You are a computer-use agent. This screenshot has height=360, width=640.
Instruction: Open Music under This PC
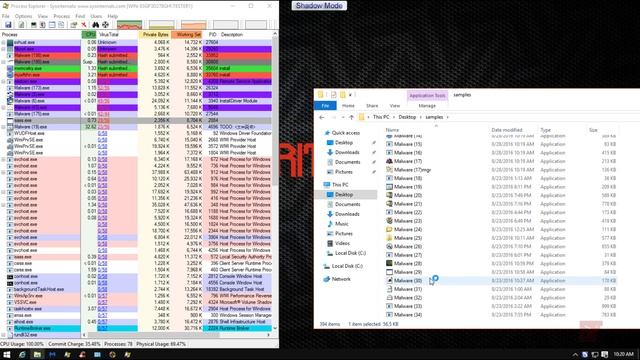[x=342, y=224]
